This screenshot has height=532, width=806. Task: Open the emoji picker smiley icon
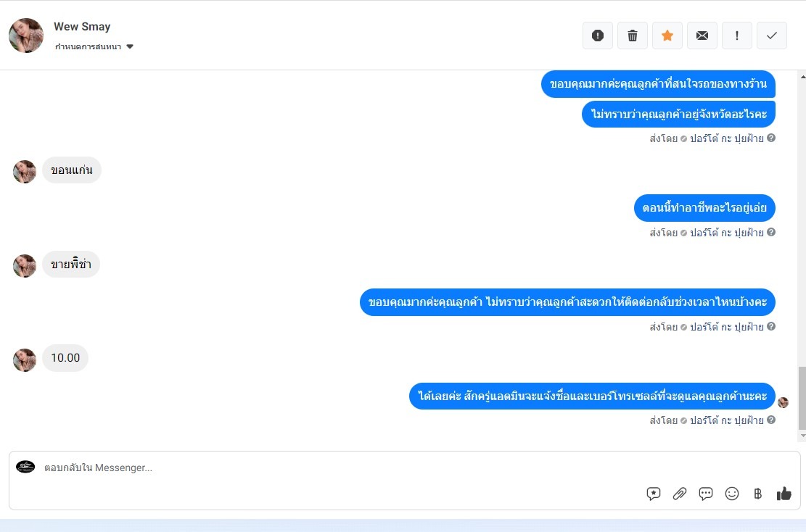point(732,494)
